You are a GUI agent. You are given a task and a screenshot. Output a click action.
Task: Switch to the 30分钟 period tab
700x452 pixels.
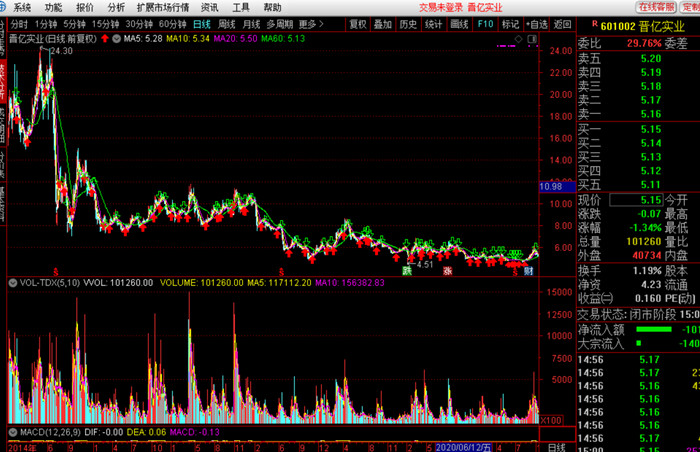[139, 24]
